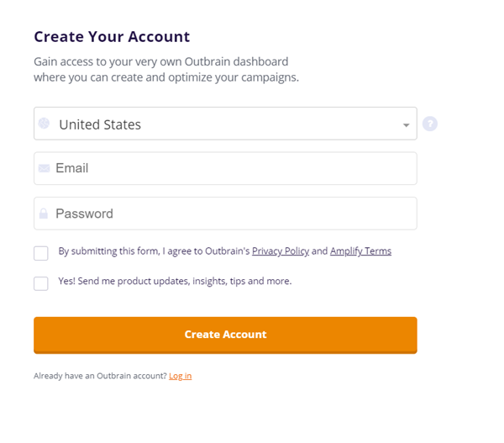
Task: Click 'where you can create and optimize' text line
Action: [x=166, y=77]
